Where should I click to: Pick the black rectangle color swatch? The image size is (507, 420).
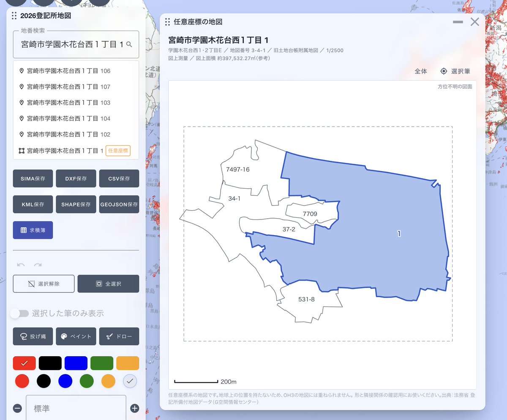50,363
